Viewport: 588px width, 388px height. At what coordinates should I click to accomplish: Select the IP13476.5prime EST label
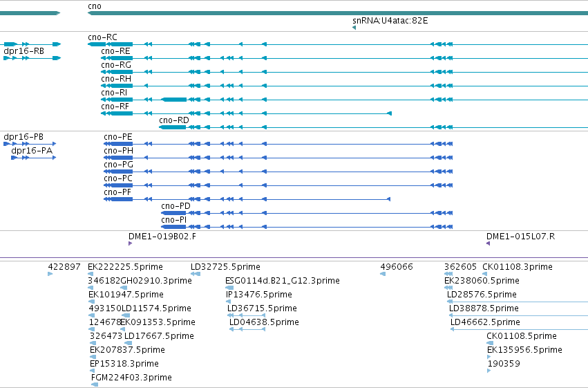[x=258, y=295]
